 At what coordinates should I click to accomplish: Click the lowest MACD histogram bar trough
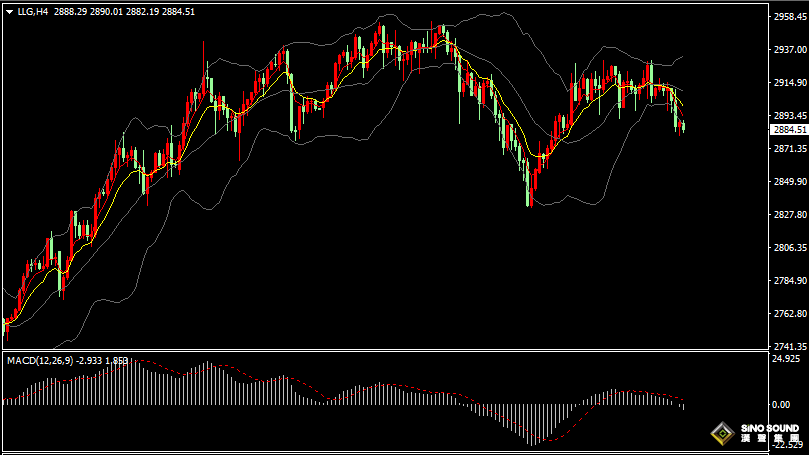click(532, 440)
